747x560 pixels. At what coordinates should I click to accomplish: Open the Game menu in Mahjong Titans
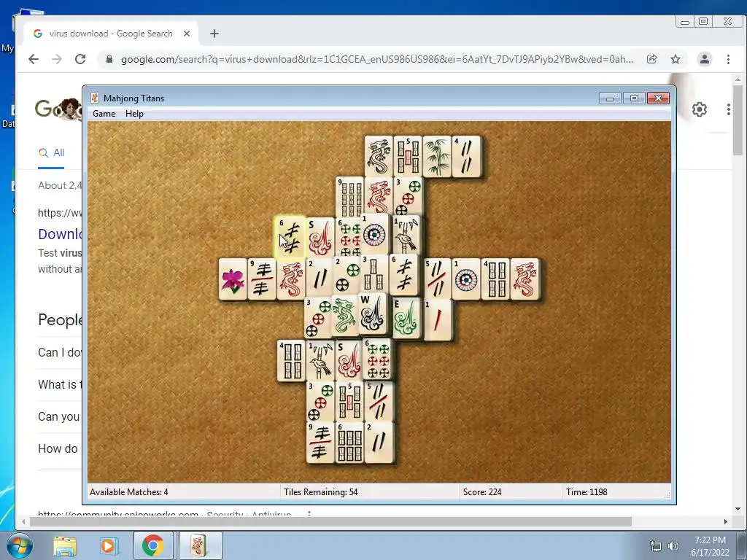pyautogui.click(x=104, y=114)
